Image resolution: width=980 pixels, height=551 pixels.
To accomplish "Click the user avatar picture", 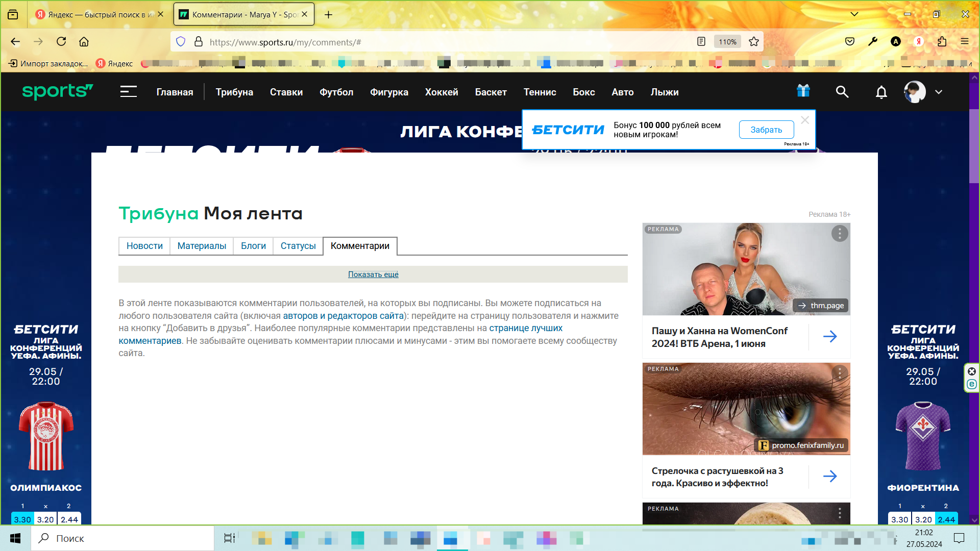I will coord(915,92).
